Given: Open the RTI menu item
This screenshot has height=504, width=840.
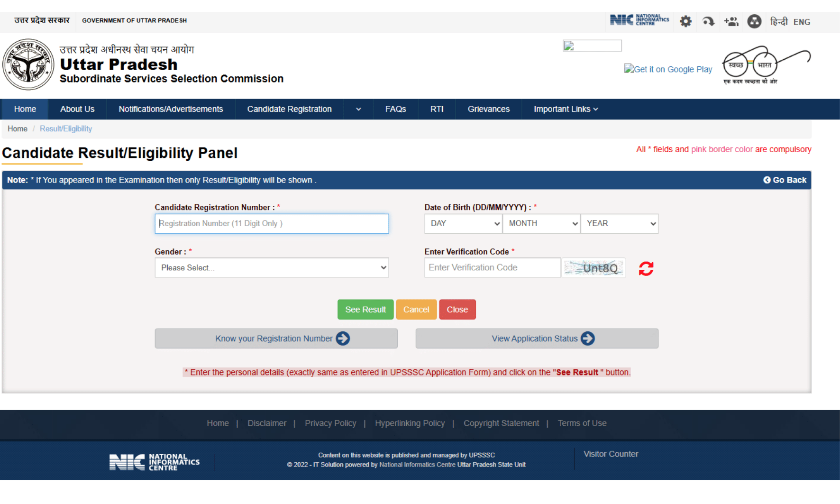Looking at the screenshot, I should [437, 109].
